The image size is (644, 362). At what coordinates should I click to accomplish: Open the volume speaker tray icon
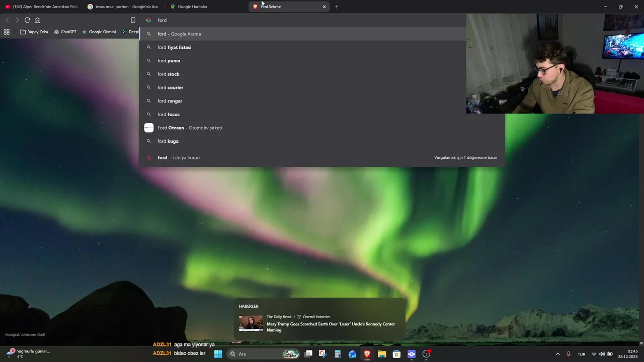(602, 354)
